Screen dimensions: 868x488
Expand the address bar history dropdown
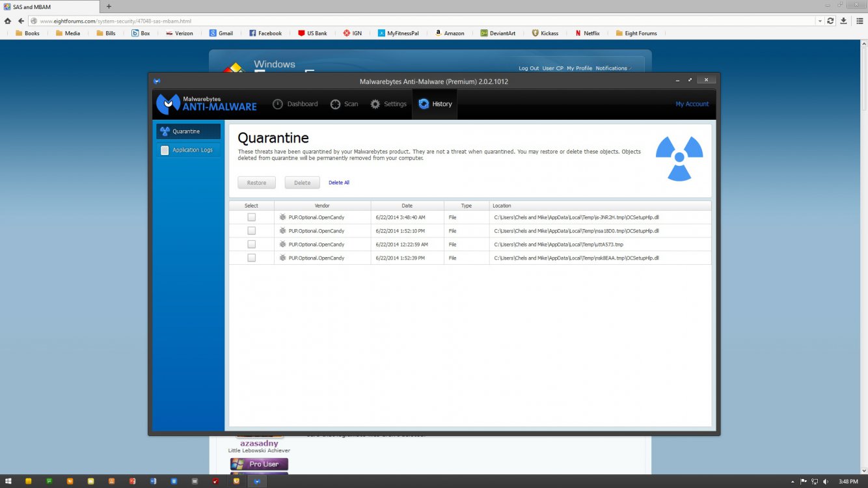(819, 21)
